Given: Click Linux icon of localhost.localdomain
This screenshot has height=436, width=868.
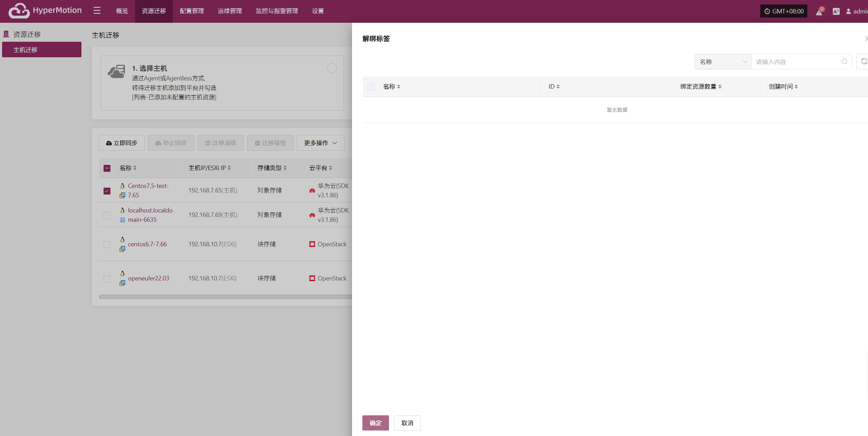Looking at the screenshot, I should (x=122, y=210).
